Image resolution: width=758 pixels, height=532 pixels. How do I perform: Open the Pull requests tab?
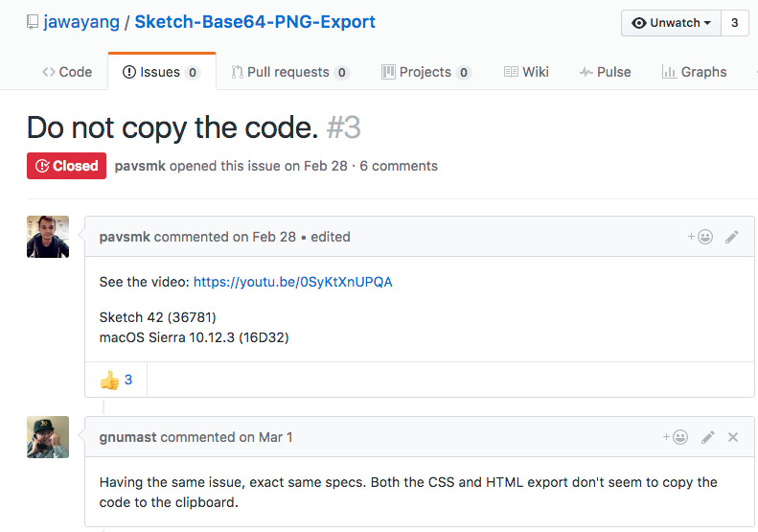pos(289,72)
